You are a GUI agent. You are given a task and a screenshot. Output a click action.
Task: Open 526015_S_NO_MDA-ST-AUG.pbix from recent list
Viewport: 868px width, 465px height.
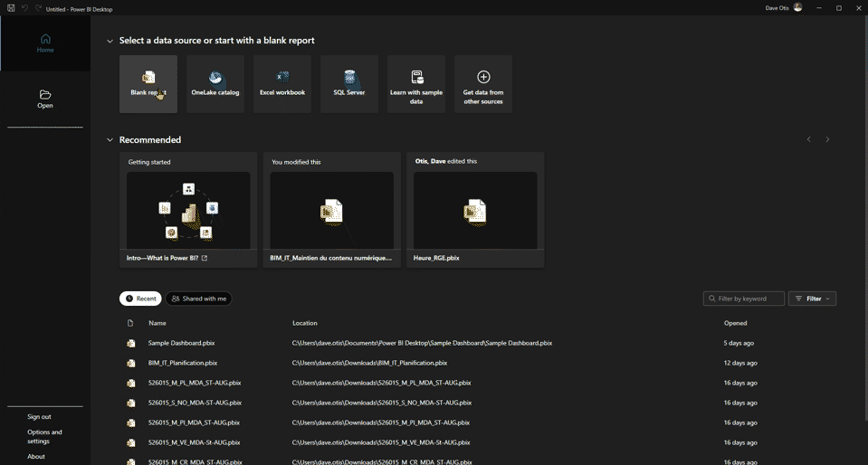(x=195, y=403)
